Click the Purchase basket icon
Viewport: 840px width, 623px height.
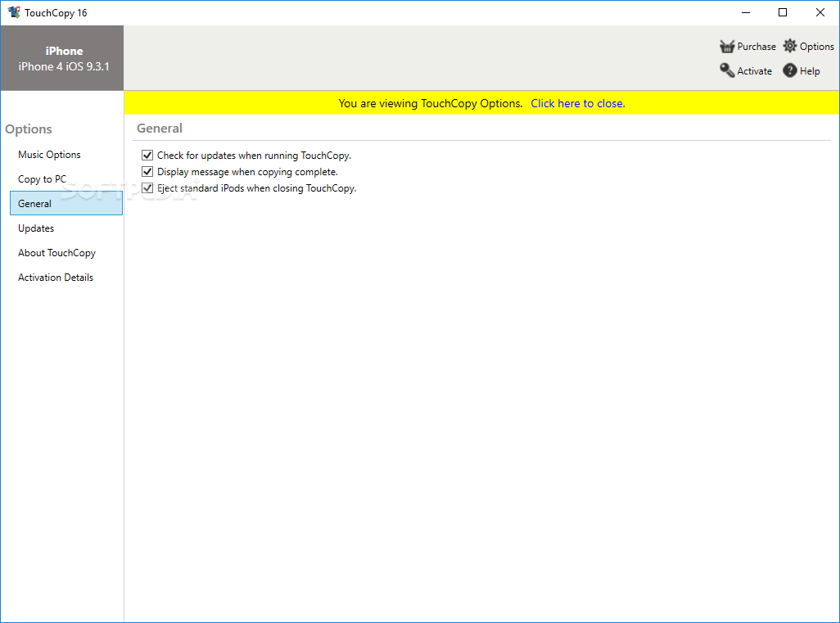(727, 47)
